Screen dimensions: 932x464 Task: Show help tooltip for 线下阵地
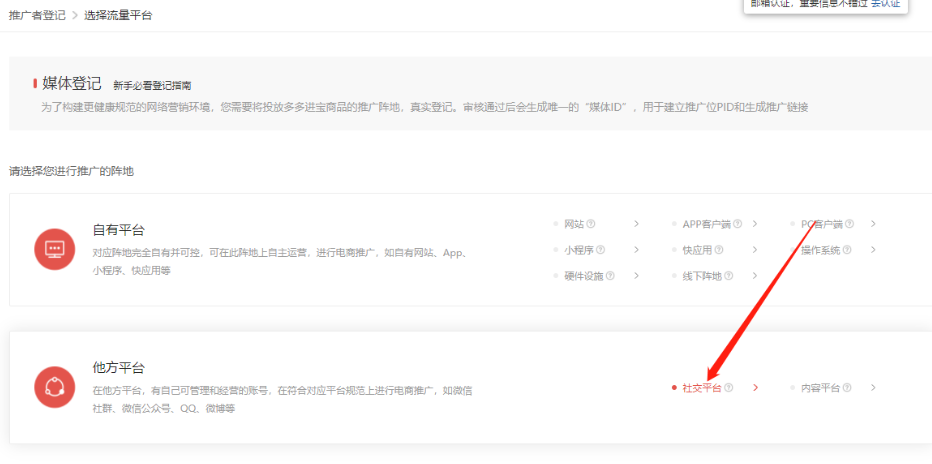[x=727, y=276]
